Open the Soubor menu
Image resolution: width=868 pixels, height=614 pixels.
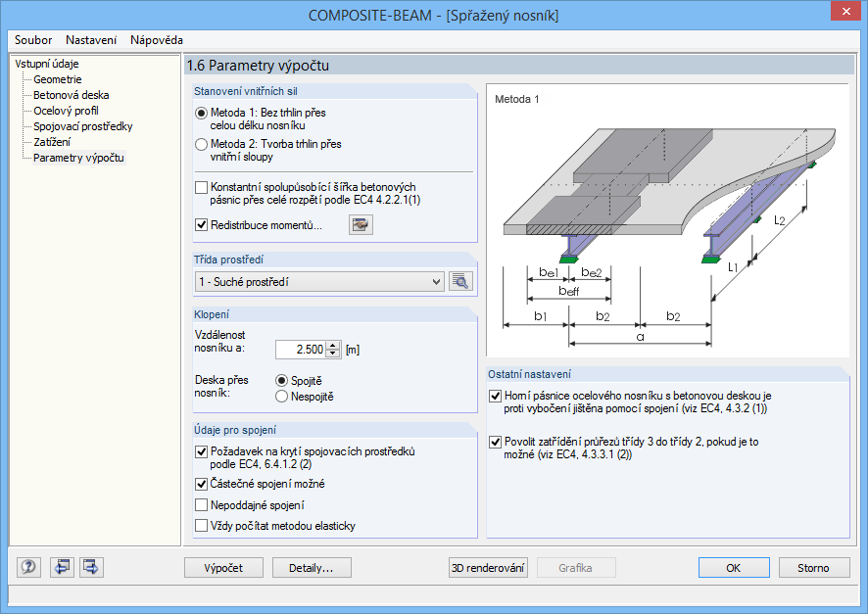(x=33, y=40)
